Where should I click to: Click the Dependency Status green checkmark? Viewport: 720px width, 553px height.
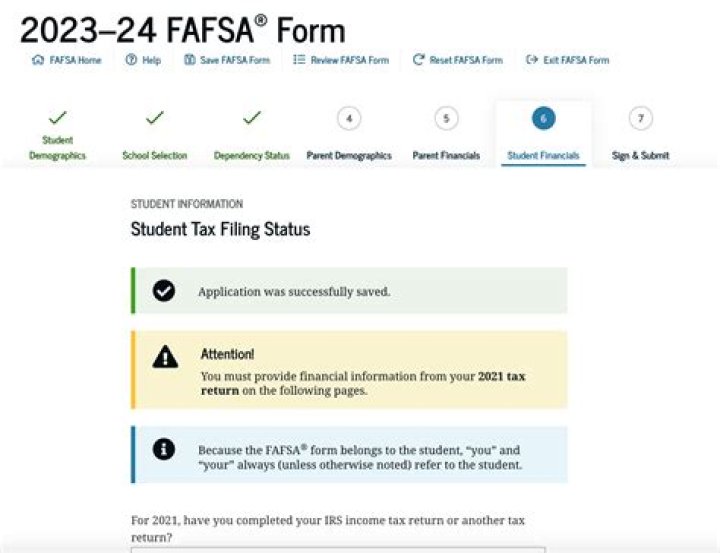point(252,118)
